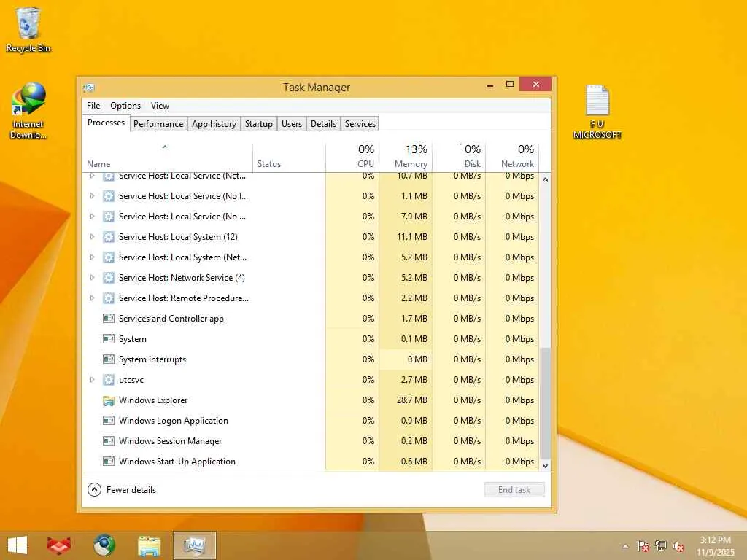Click the gear icon of Service Host: Local System (12)
This screenshot has width=747, height=560.
point(109,237)
